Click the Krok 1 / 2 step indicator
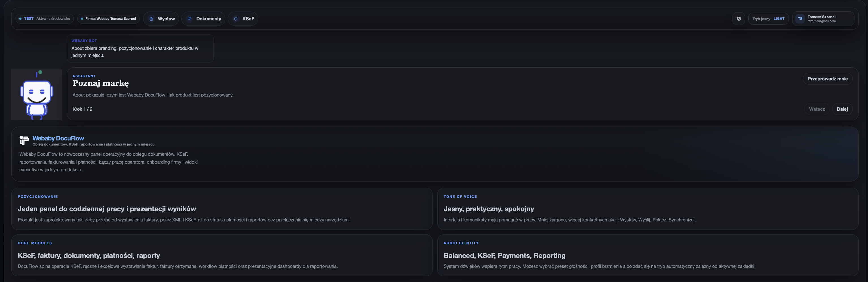 click(x=82, y=109)
